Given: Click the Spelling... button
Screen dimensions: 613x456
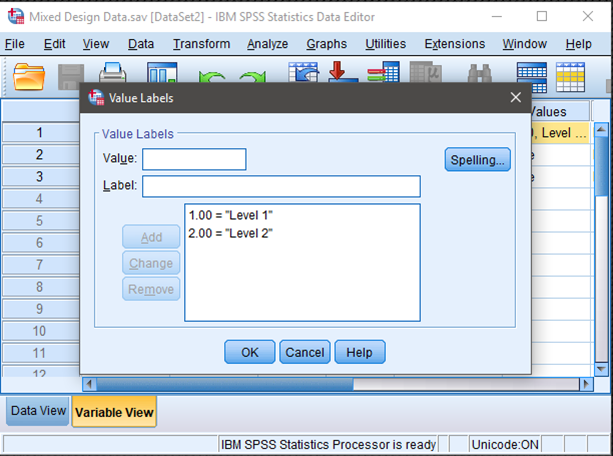Looking at the screenshot, I should pos(477,160).
